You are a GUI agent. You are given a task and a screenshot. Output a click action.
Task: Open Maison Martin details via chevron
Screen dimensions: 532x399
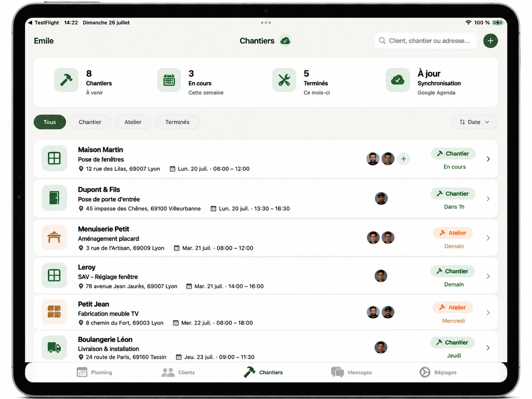point(488,159)
